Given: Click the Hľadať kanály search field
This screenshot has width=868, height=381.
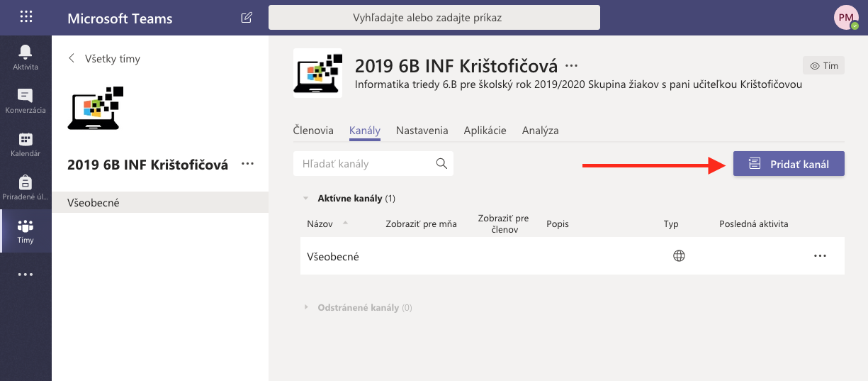Looking at the screenshot, I should pos(365,164).
